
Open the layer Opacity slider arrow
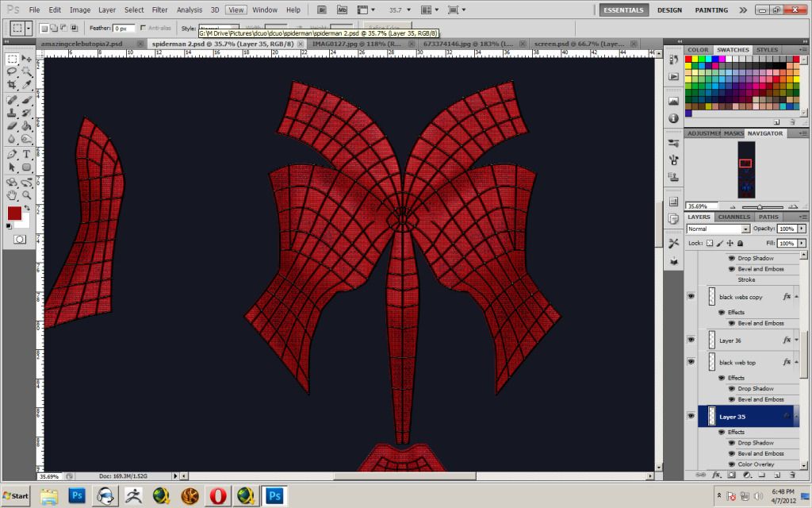[x=802, y=229]
